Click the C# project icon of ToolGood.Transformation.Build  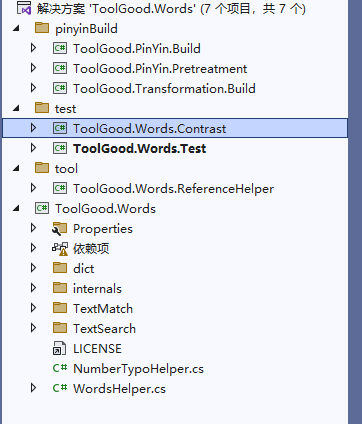coord(60,88)
